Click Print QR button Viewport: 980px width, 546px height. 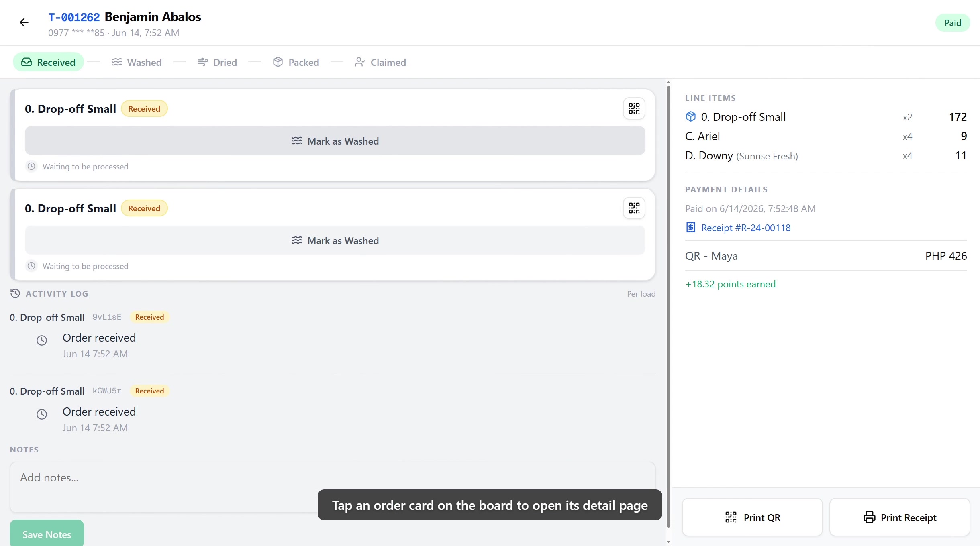[x=752, y=517]
